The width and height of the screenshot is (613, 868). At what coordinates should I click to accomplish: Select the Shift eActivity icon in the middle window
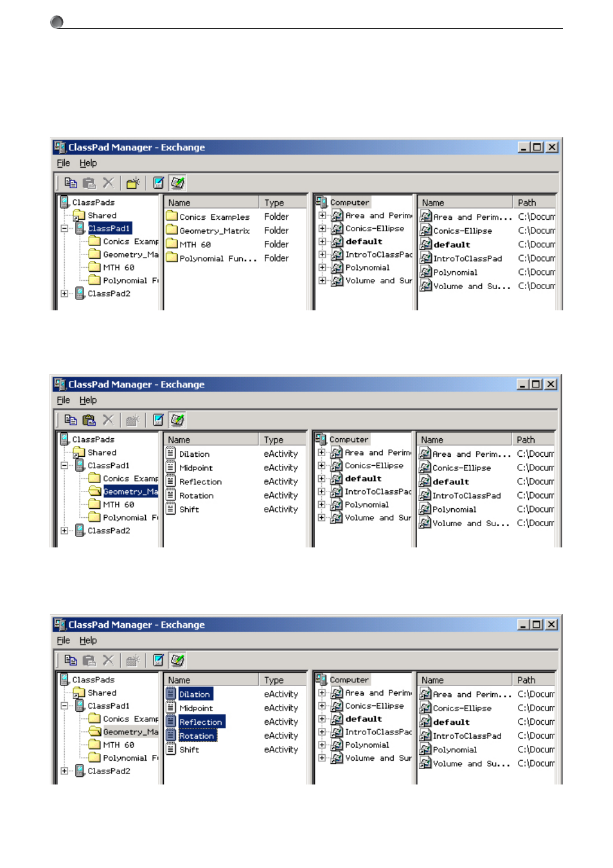coord(171,509)
